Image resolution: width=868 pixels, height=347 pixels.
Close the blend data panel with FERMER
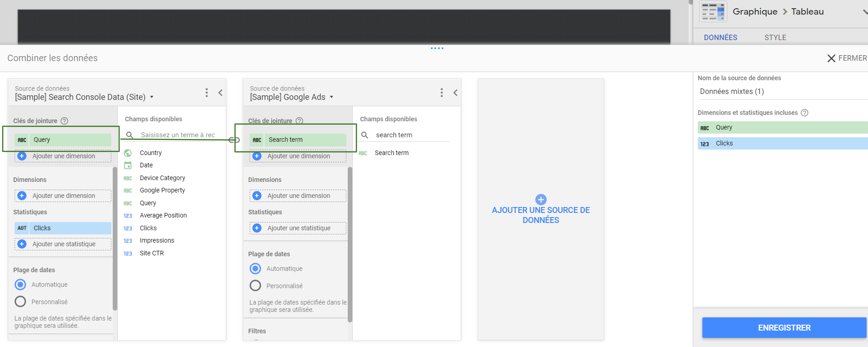[x=847, y=58]
